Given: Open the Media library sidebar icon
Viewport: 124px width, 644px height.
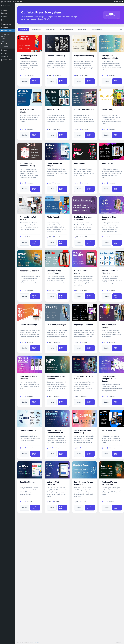Looking at the screenshot, I should coord(2,13).
